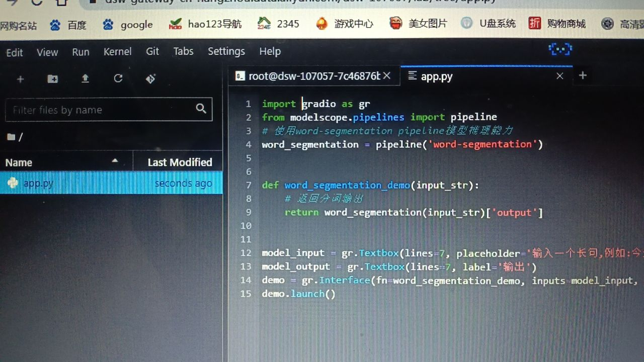Click the comment mentioning word-segmentation pipeline
Screen dimensions: 644x362
click(x=387, y=131)
